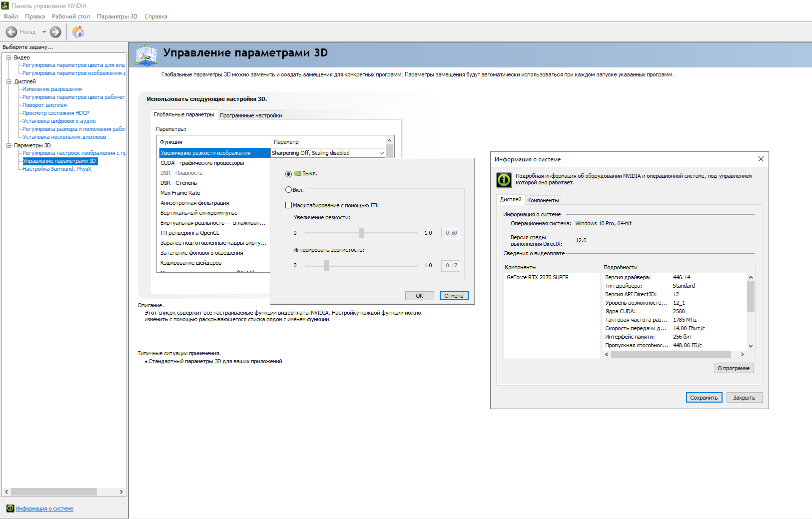Collapse the Дисплей tree node
812x519 pixels.
9,81
